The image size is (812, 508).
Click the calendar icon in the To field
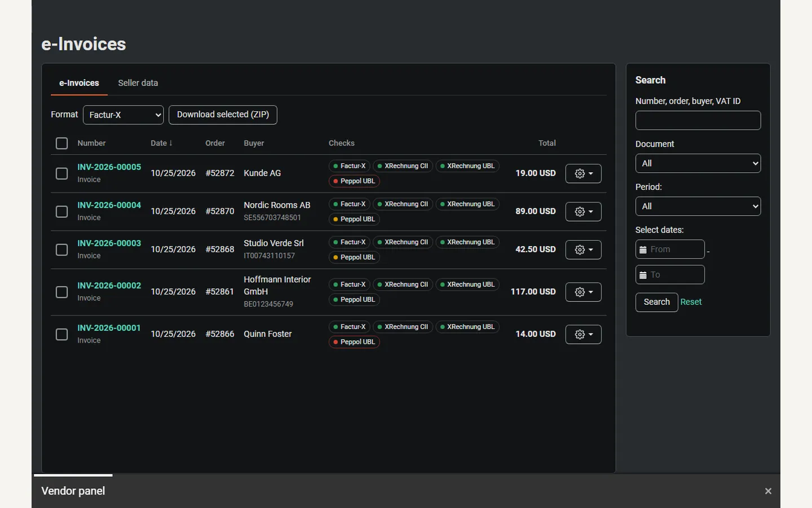click(x=643, y=275)
